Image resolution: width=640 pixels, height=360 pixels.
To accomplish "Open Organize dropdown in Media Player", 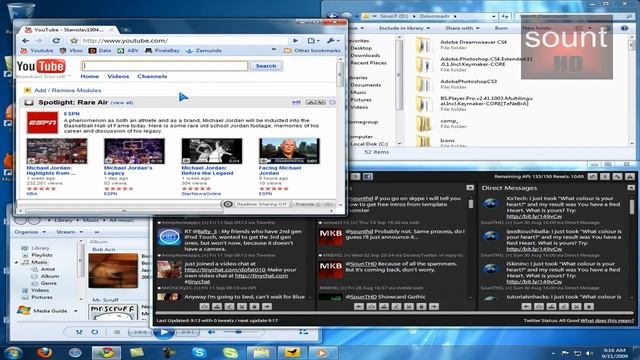I will coord(30,232).
